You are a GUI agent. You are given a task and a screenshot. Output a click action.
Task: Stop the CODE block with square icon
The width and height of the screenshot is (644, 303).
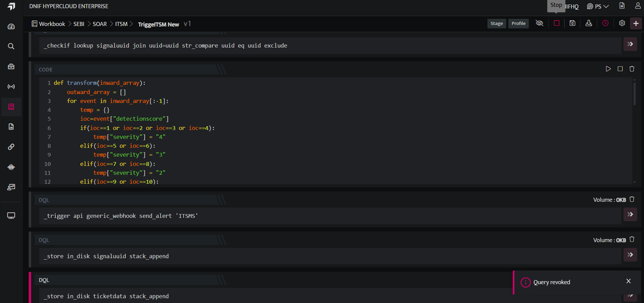click(620, 69)
